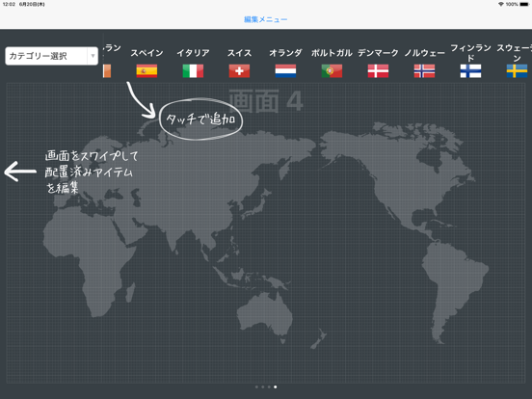Check the battery status icon
Screen dimensions: 532x399
(x=524, y=4)
